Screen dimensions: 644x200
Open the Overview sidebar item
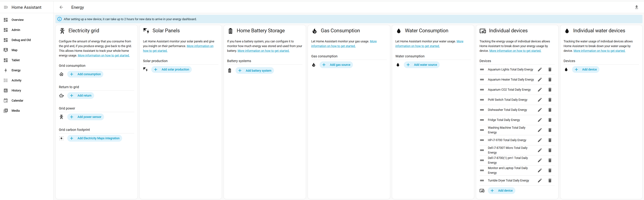[x=17, y=20]
